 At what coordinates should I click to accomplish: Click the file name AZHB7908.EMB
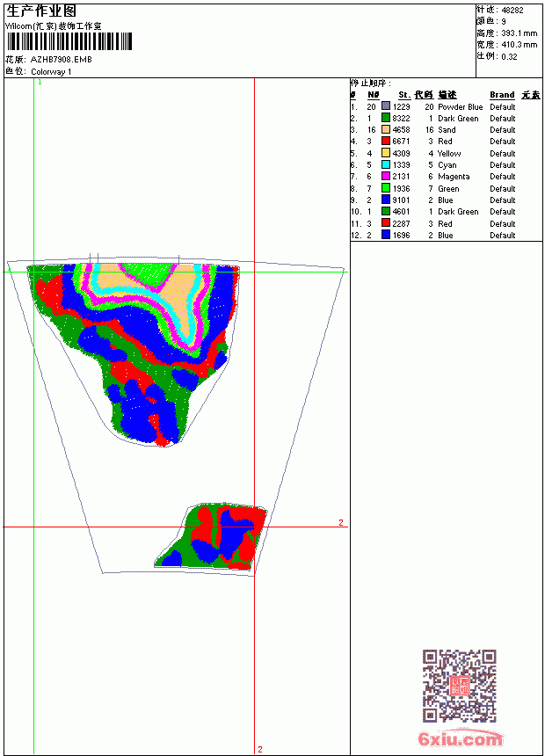click(x=62, y=59)
